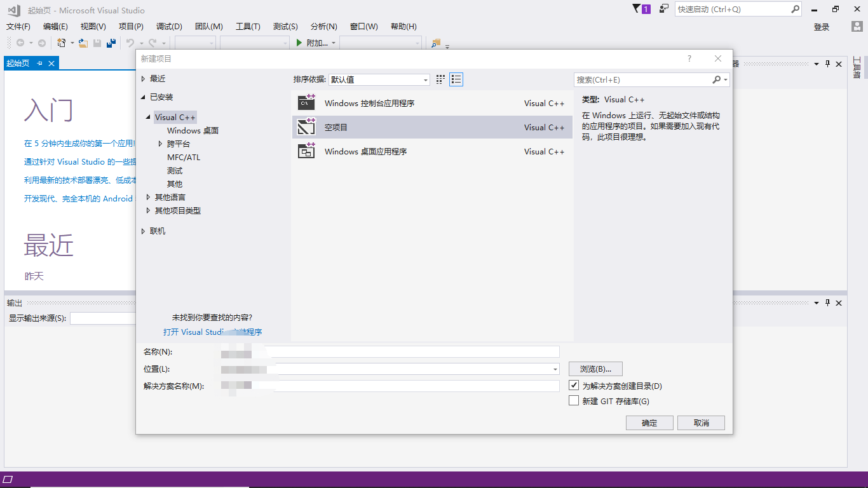Open the 调试(D) menu
This screenshot has height=488, width=868.
[x=168, y=26]
